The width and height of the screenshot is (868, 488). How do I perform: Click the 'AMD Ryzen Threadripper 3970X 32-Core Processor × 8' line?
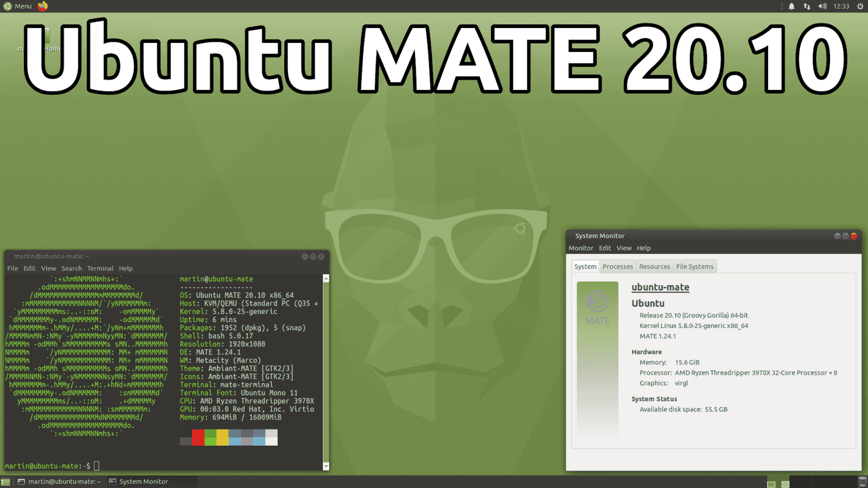756,373
